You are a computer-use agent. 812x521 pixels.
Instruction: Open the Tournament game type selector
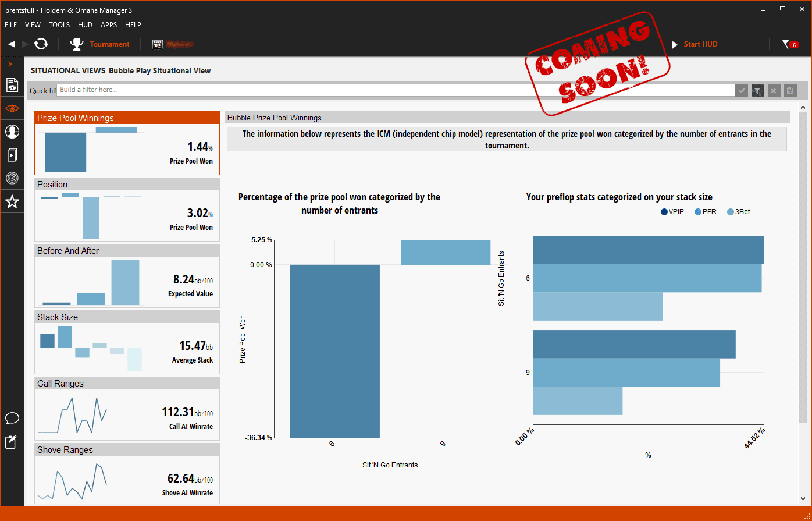coord(100,44)
